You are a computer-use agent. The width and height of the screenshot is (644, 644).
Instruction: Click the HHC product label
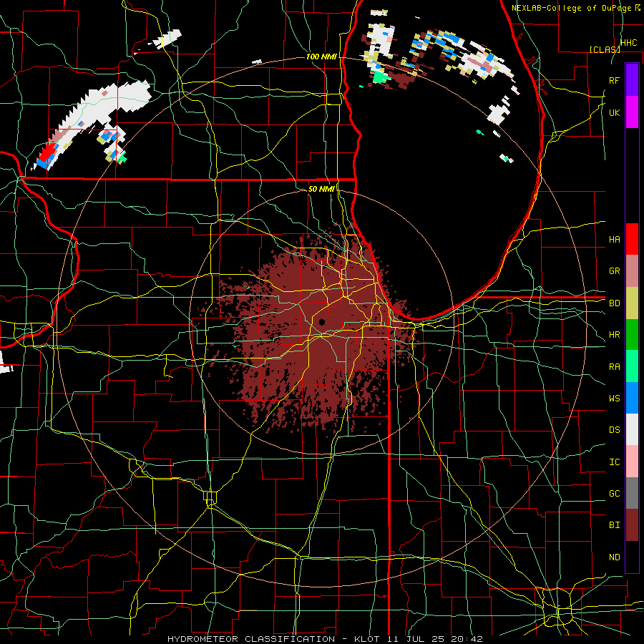click(x=628, y=43)
